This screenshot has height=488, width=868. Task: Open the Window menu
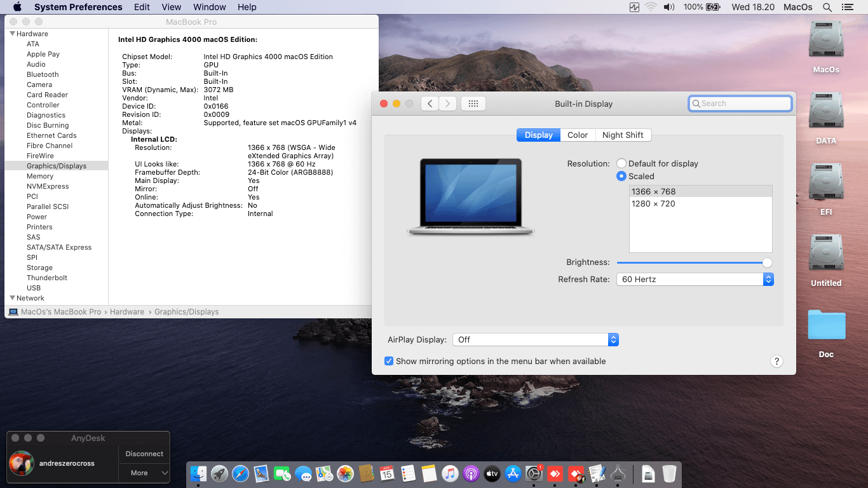click(210, 7)
